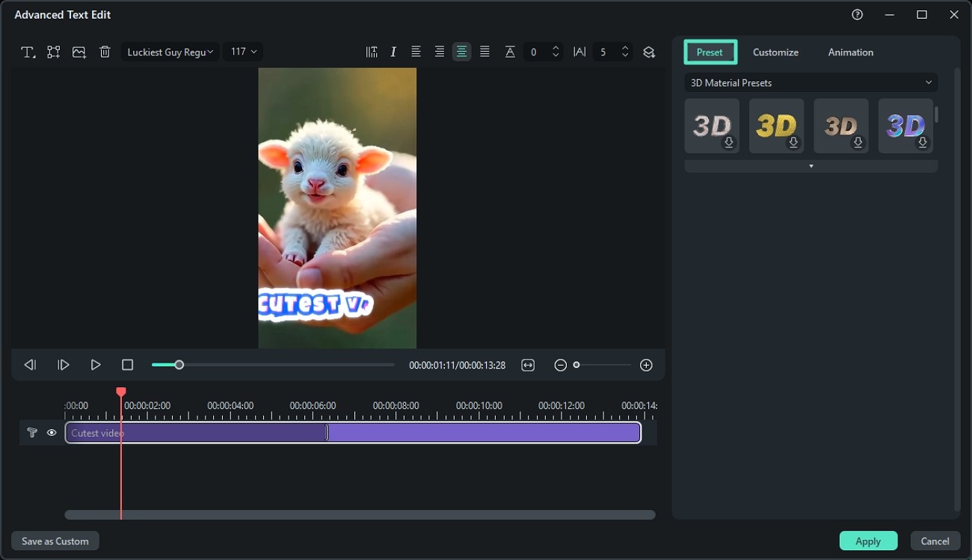Click the Save as Custom button
The width and height of the screenshot is (972, 560).
click(x=55, y=541)
